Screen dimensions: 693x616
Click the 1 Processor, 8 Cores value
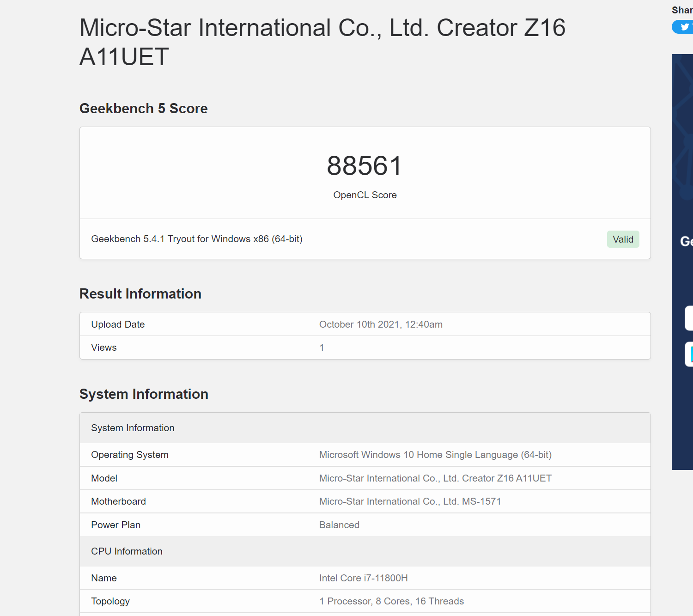click(391, 601)
